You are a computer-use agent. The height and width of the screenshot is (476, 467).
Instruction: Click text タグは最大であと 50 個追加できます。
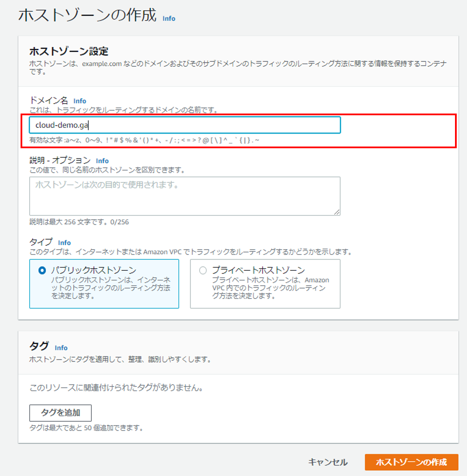click(86, 428)
